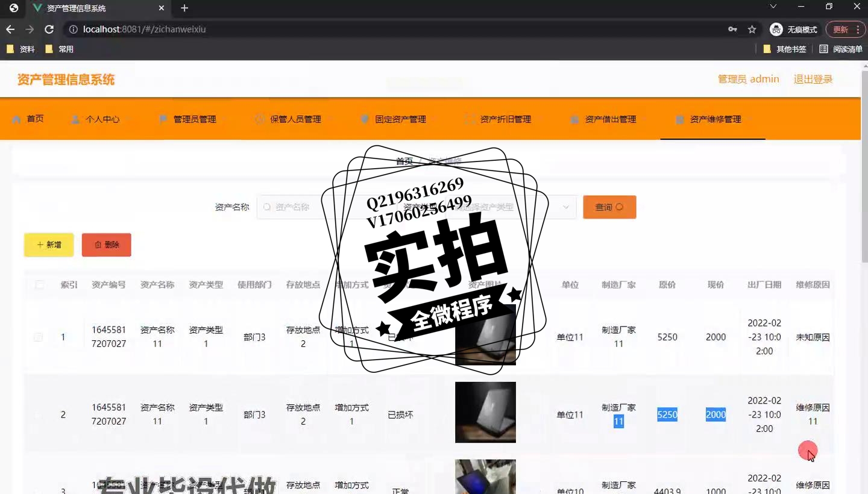Click the 出厂日期 column header
The height and width of the screenshot is (494, 868).
coord(764,284)
